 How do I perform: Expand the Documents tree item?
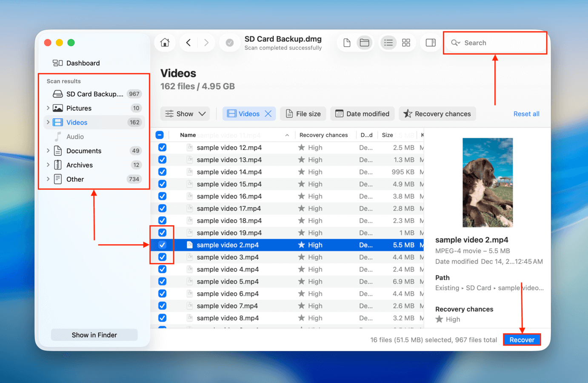[48, 151]
